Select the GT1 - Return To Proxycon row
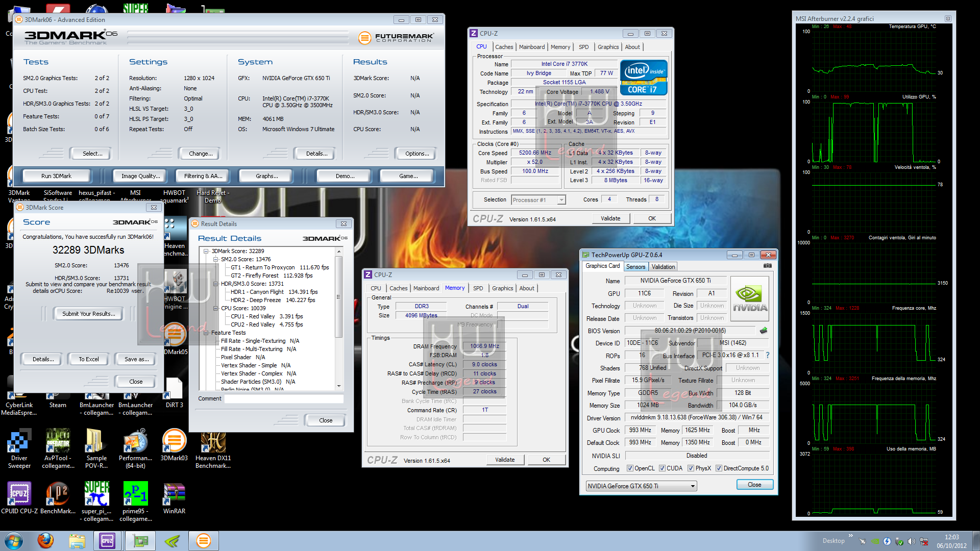The image size is (980, 551). 280,267
